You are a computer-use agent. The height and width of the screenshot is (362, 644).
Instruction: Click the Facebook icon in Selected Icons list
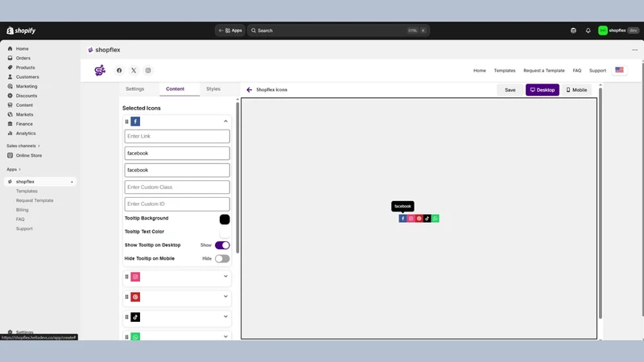click(135, 121)
